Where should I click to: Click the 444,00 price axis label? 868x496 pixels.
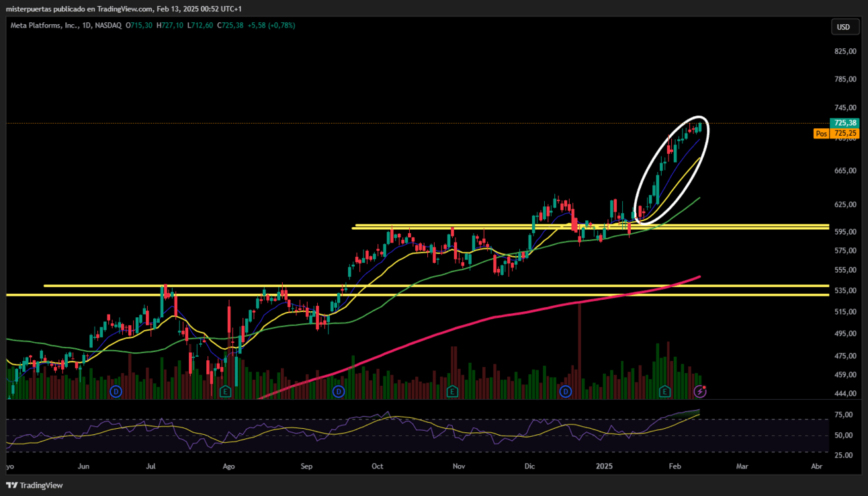(845, 394)
